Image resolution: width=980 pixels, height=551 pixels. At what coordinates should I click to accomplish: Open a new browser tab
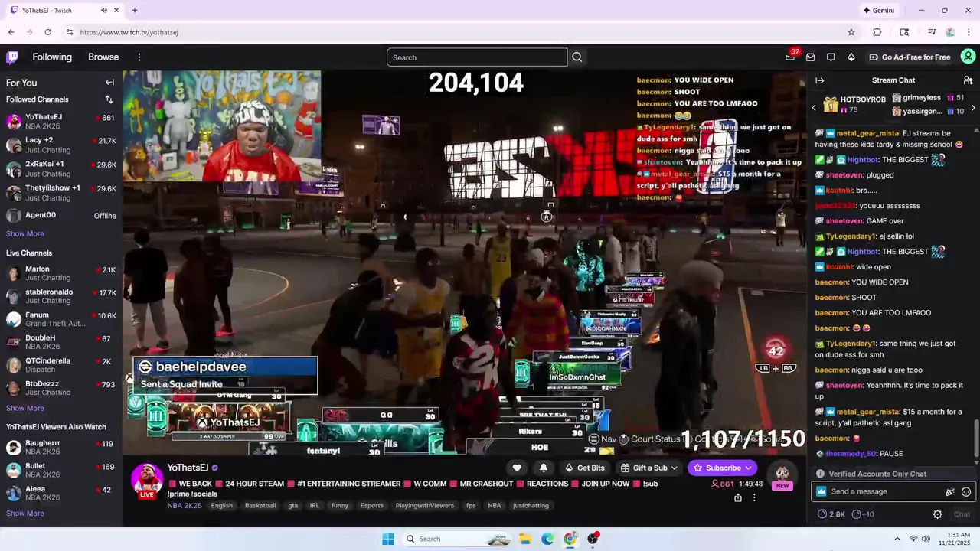pyautogui.click(x=134, y=11)
